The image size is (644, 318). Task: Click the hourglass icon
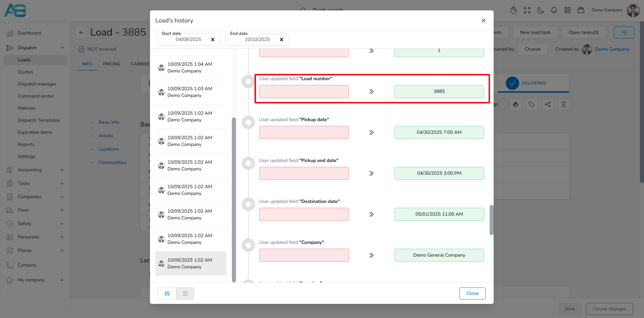pyautogui.click(x=563, y=104)
